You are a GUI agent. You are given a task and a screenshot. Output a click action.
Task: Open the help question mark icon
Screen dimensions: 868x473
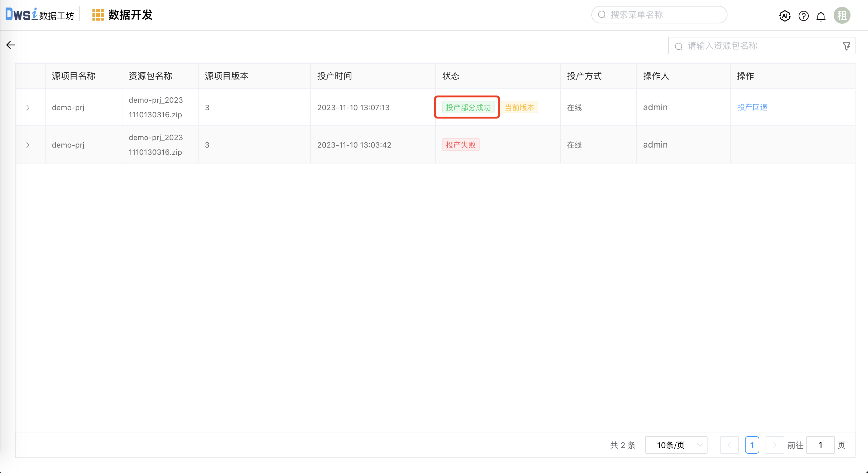coord(803,16)
